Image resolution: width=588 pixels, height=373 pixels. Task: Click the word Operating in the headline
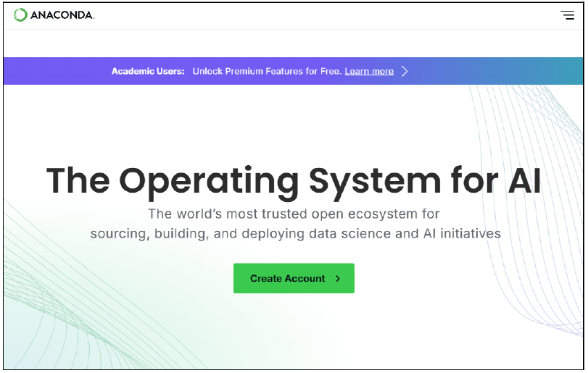pyautogui.click(x=208, y=180)
